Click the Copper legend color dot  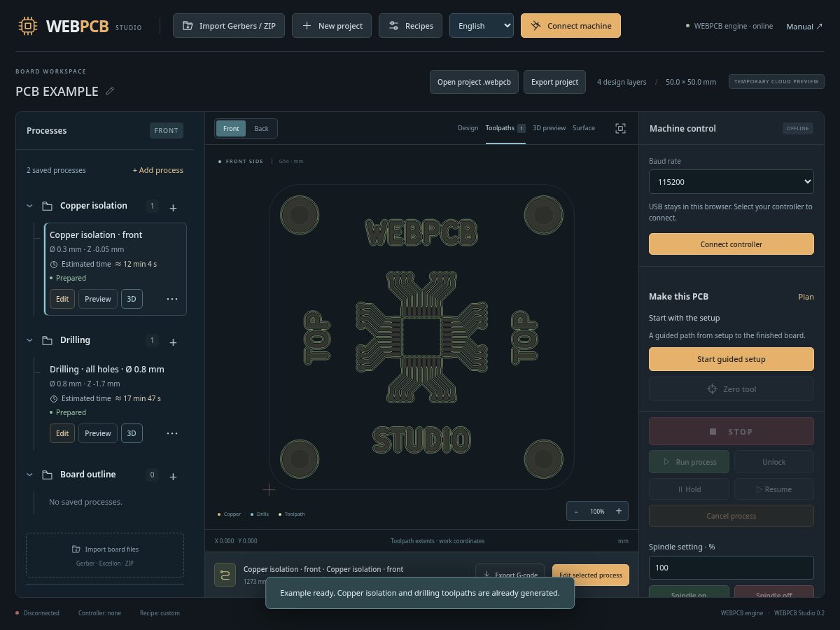(x=219, y=514)
